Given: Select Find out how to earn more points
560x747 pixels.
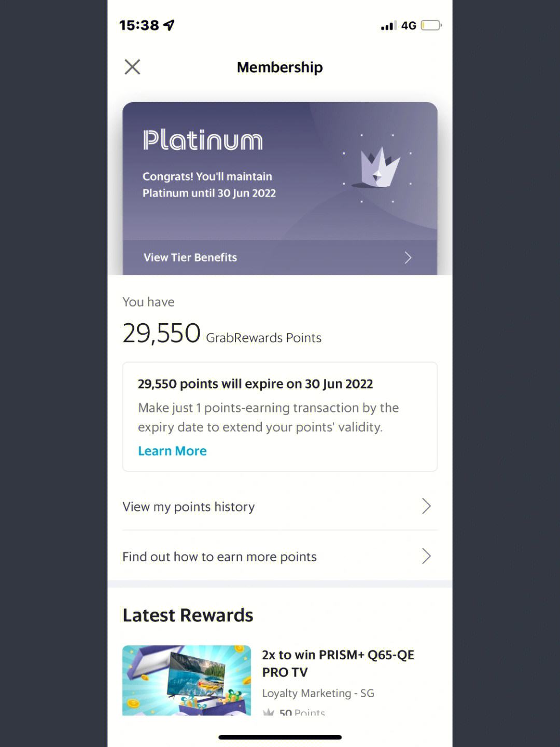Looking at the screenshot, I should (x=280, y=556).
